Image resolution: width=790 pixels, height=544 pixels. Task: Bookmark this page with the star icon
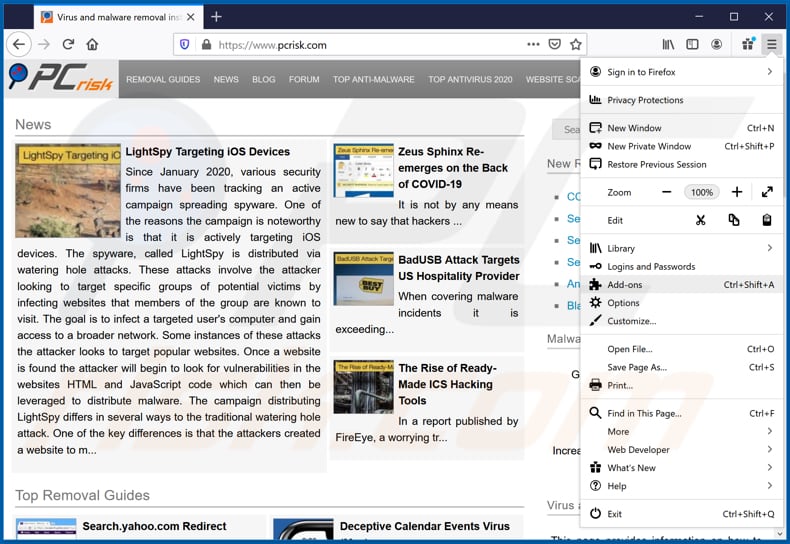(575, 44)
